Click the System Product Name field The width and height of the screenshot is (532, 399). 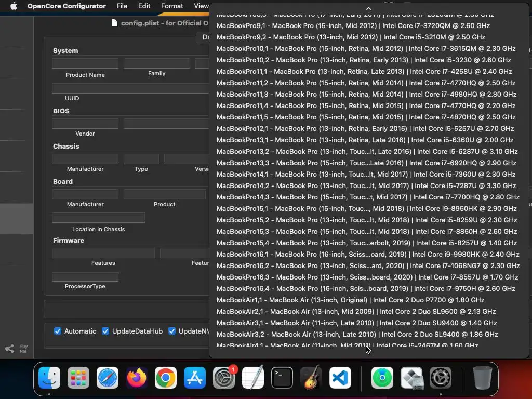(85, 63)
